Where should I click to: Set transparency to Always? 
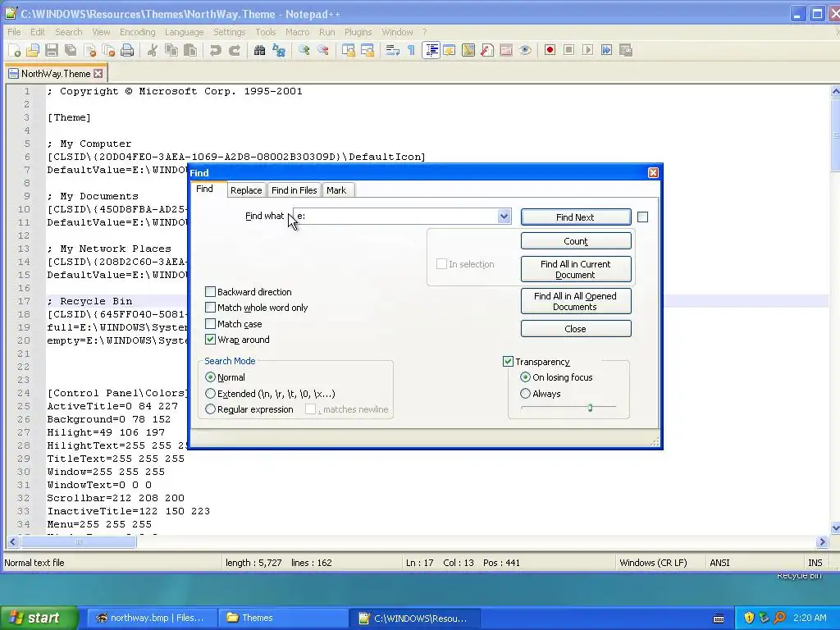pyautogui.click(x=526, y=394)
